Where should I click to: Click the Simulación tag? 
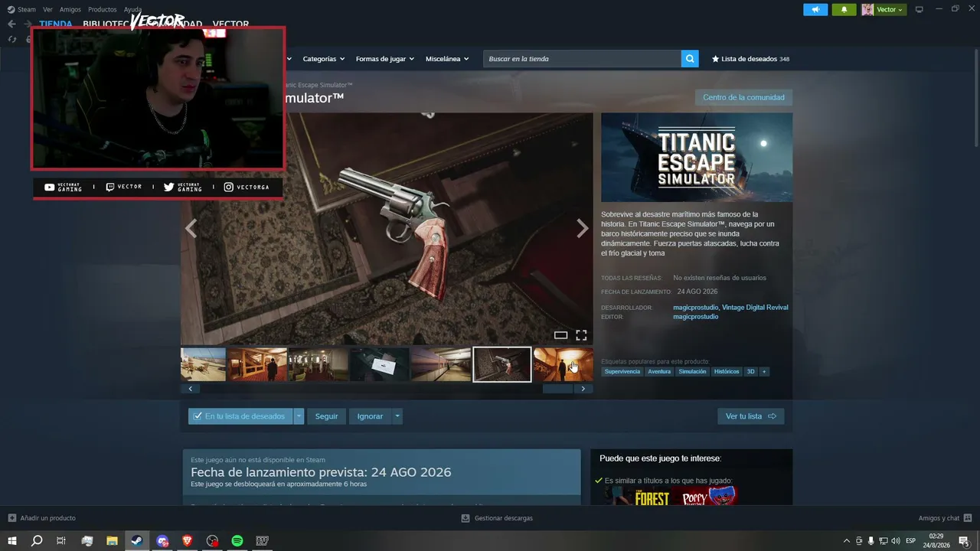(x=692, y=371)
